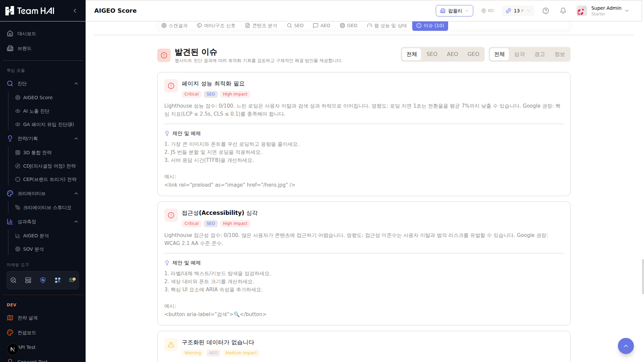
Task: Click the Team HAI logo
Action: point(30,11)
